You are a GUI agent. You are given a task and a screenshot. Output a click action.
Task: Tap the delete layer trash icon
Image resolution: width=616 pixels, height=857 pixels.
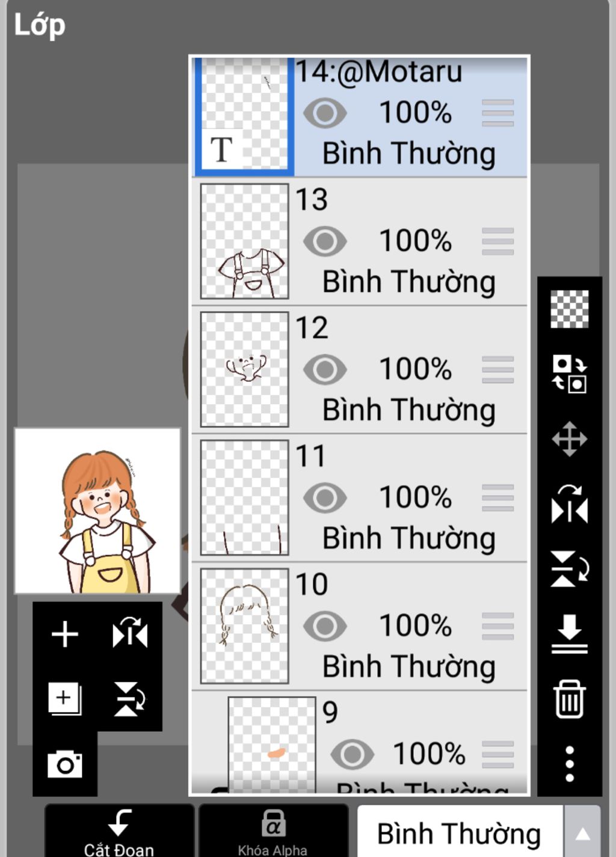coord(569,699)
